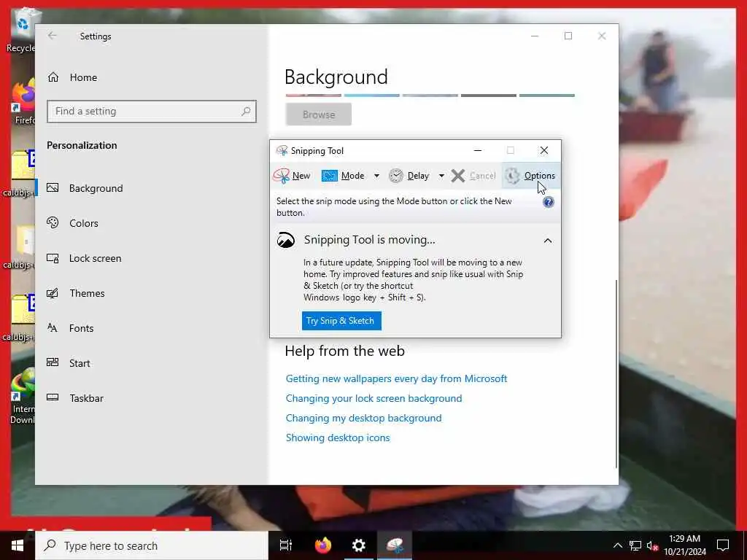Image resolution: width=747 pixels, height=560 pixels.
Task: Open 'Changing my desktop background' link
Action: tap(363, 418)
